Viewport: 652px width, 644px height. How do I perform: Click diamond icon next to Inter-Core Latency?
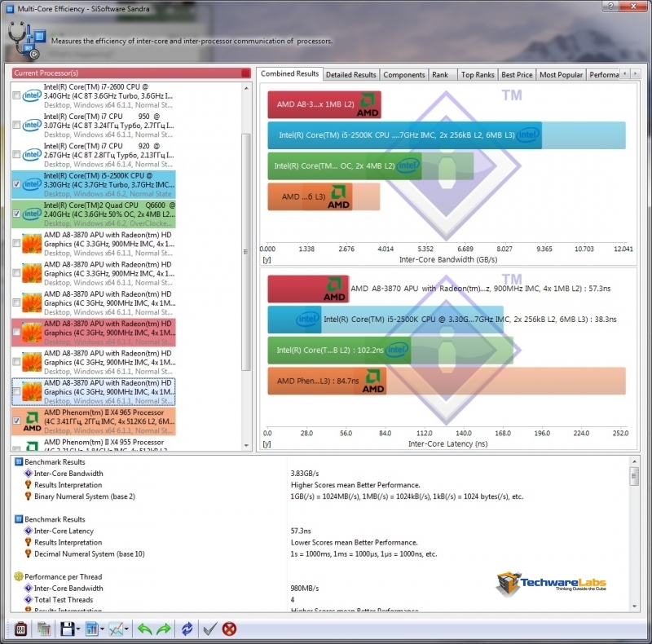pyautogui.click(x=29, y=531)
